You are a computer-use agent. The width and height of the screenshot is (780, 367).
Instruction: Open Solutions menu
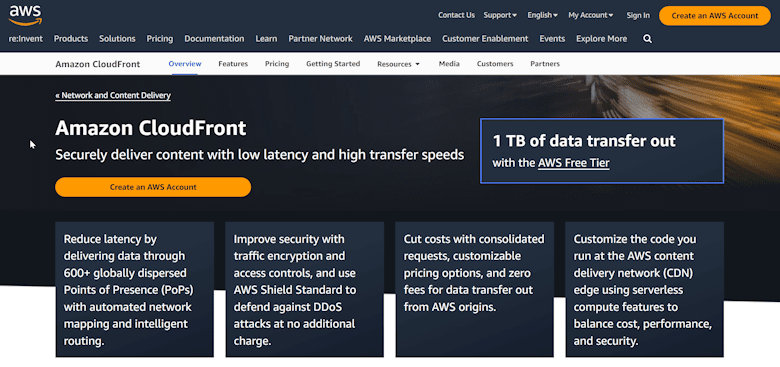pyautogui.click(x=117, y=39)
